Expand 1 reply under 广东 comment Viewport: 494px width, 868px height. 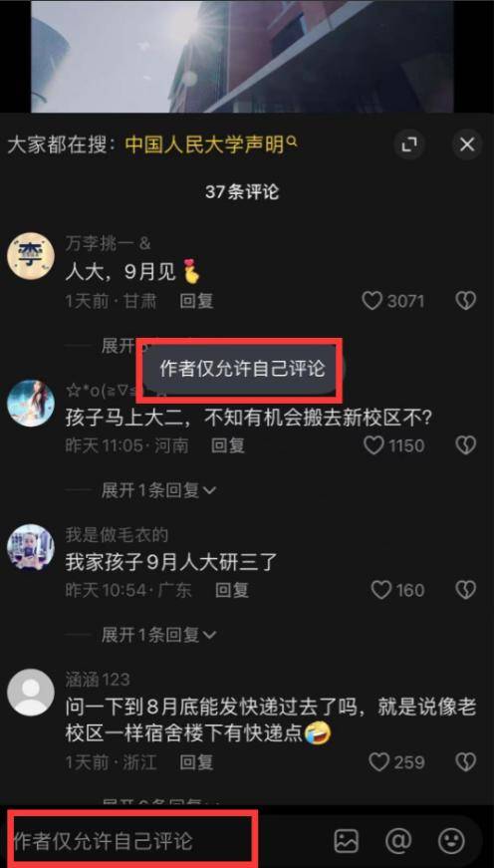tap(158, 635)
